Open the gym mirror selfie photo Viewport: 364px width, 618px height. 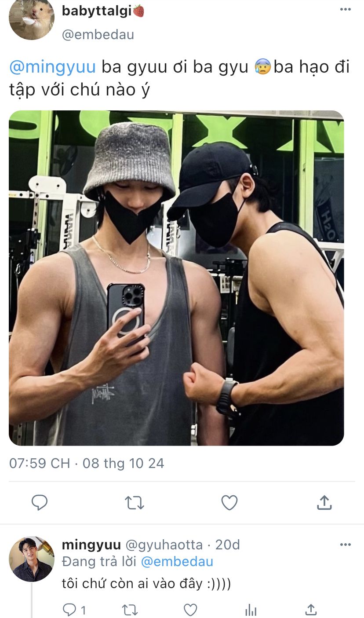(x=176, y=278)
